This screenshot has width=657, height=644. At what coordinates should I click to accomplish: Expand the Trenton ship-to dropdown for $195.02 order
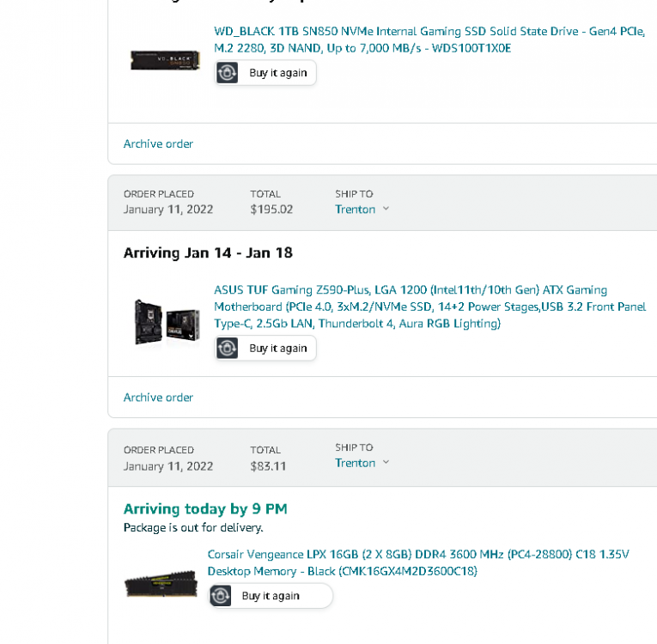click(x=362, y=209)
